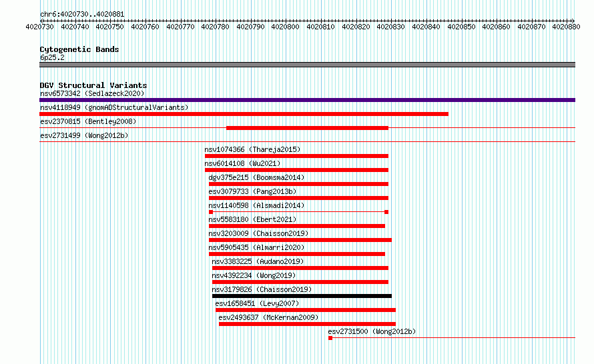The height and width of the screenshot is (364, 594).
Task: Click the red nsv5905435 variant bar
Action: (297, 254)
